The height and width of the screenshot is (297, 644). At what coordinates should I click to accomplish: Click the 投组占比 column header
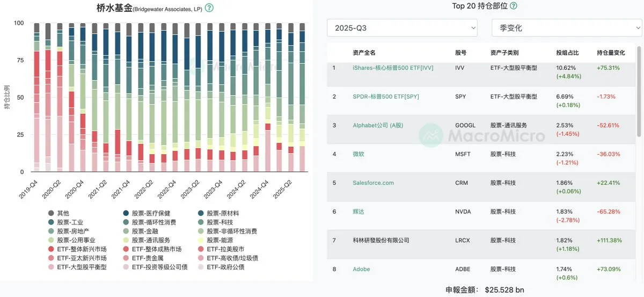[567, 53]
